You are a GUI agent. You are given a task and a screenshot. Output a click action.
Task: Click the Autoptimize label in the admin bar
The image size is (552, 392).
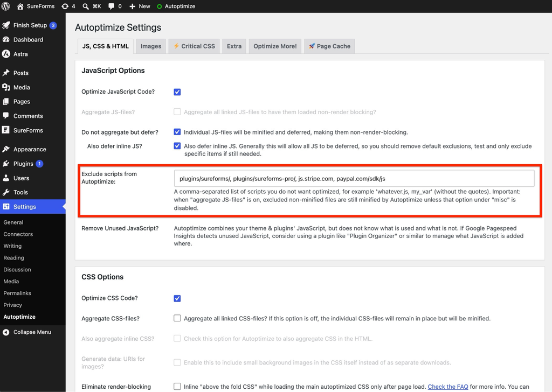coord(180,6)
